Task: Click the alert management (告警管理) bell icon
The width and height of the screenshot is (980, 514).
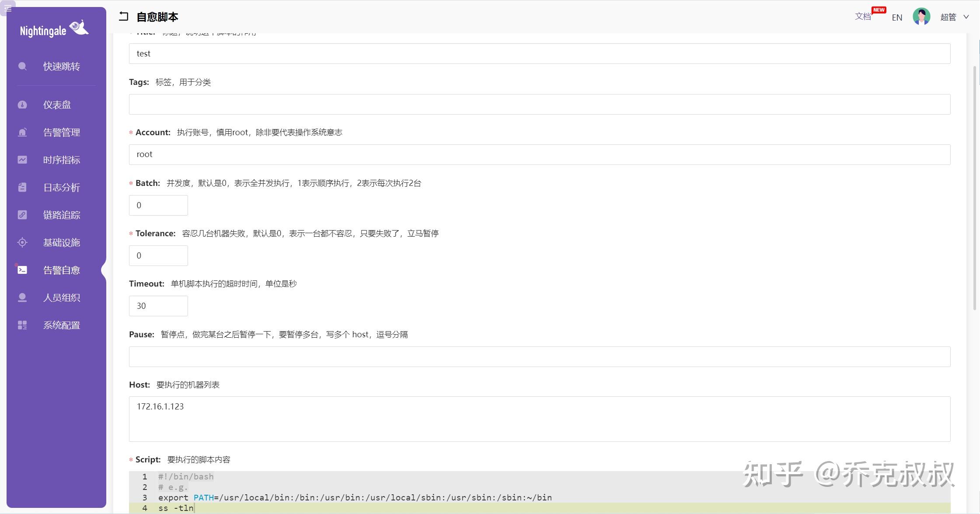Action: point(22,133)
